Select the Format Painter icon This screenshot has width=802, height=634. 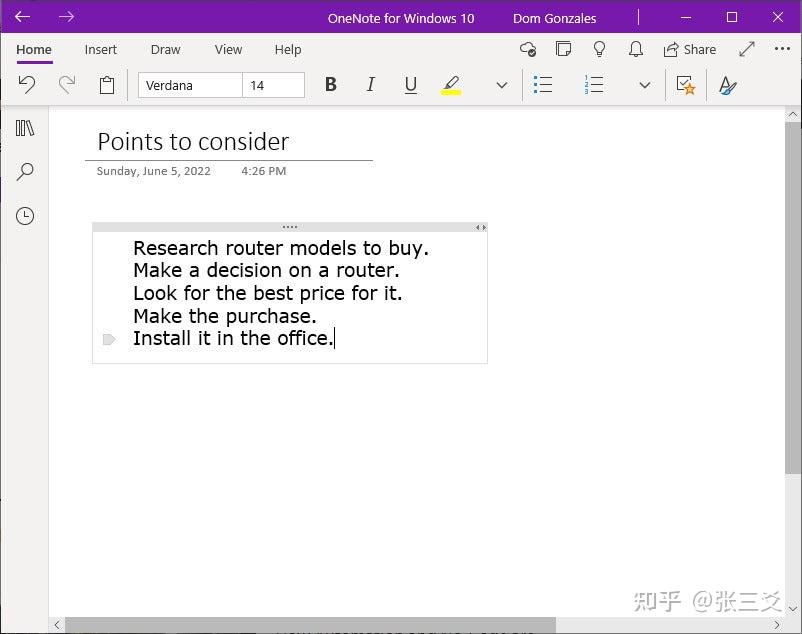[728, 85]
